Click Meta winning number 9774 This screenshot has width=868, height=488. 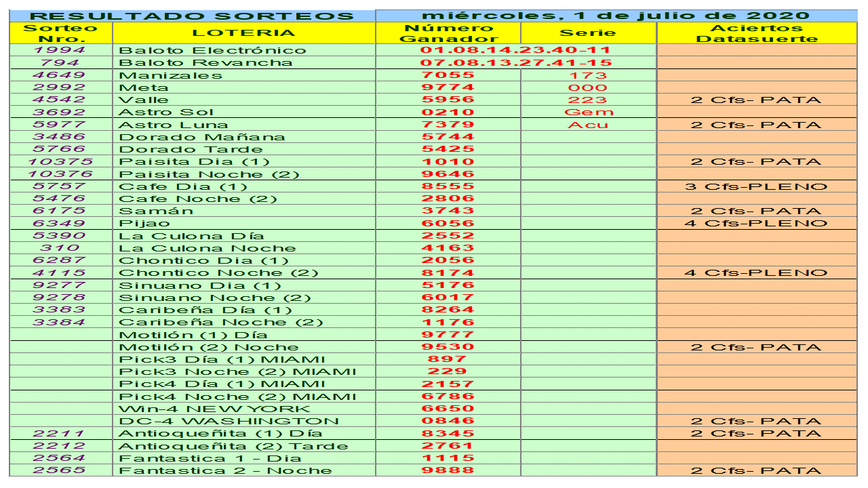448,87
